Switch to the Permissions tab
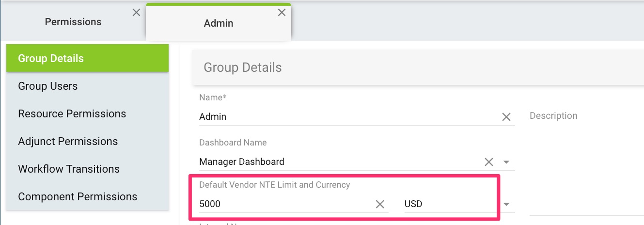Image resolution: width=644 pixels, height=225 pixels. pos(73,22)
